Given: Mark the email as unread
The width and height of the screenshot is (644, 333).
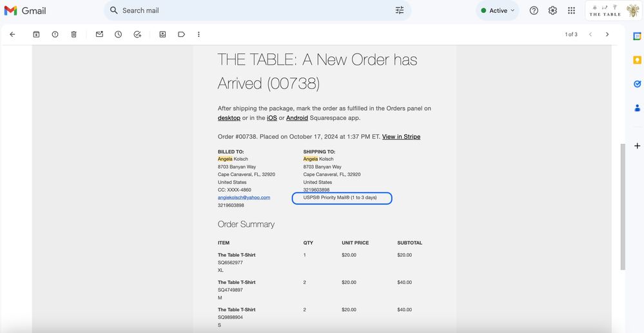Looking at the screenshot, I should (99, 34).
